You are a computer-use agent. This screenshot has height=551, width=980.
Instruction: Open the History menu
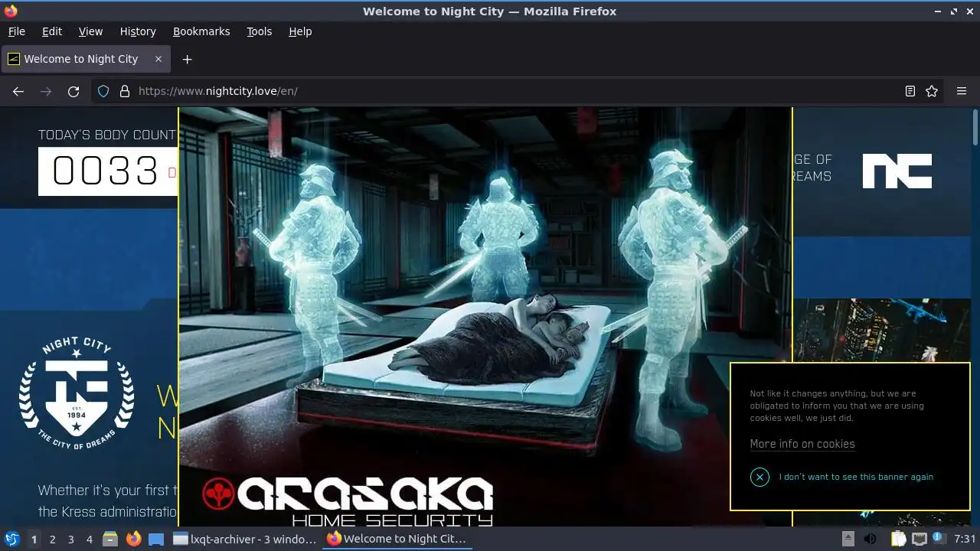coord(138,31)
